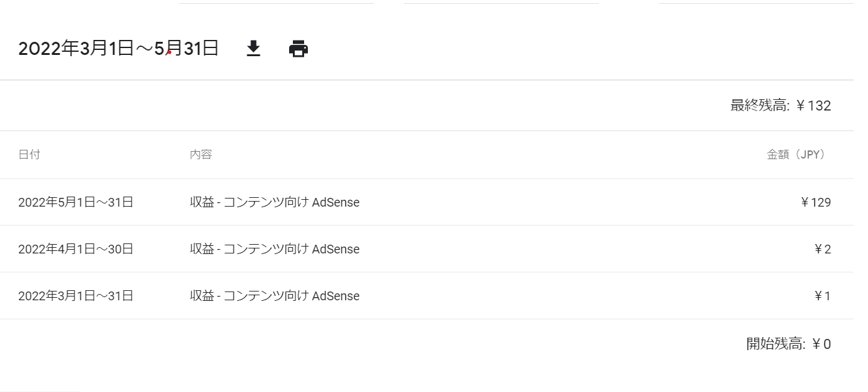This screenshot has width=868, height=392.
Task: Open the 2022年5月1日～31日 date entry
Action: [x=76, y=202]
